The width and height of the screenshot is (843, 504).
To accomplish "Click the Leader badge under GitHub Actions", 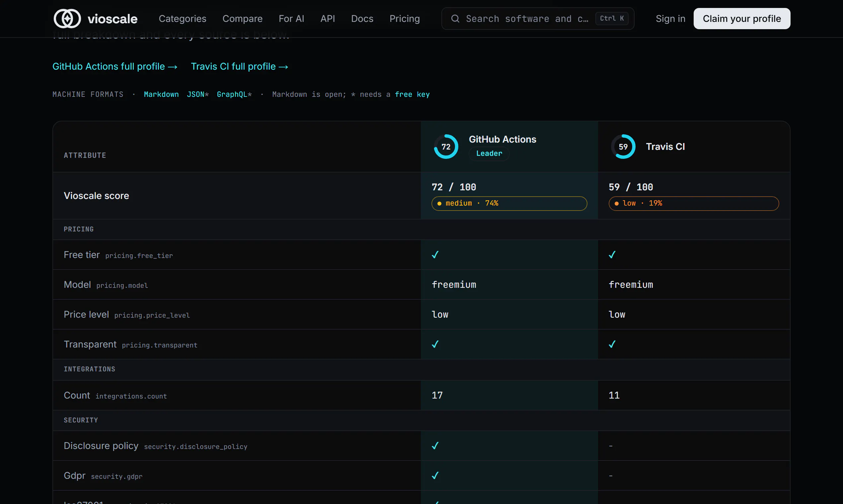I will pyautogui.click(x=489, y=154).
